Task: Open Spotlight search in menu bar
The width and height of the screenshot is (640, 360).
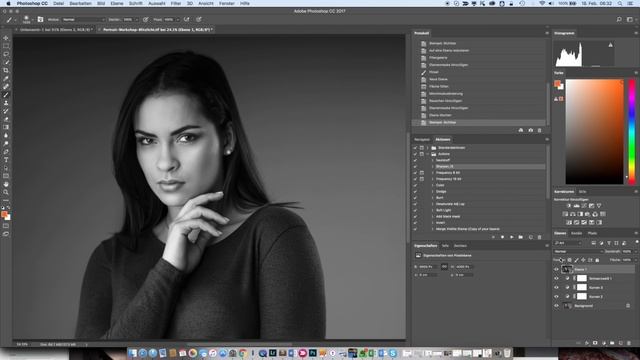Action: 620,3
